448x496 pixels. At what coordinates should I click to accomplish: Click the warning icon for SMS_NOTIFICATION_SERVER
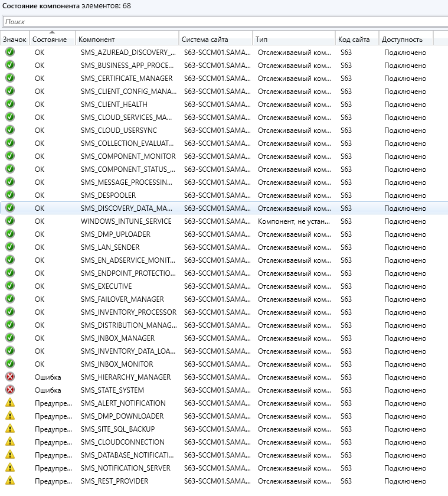click(x=10, y=467)
